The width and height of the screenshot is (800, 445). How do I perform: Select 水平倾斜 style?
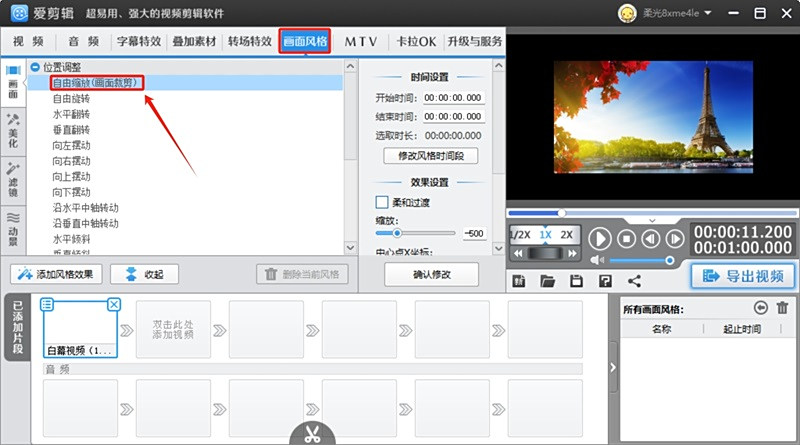71,239
